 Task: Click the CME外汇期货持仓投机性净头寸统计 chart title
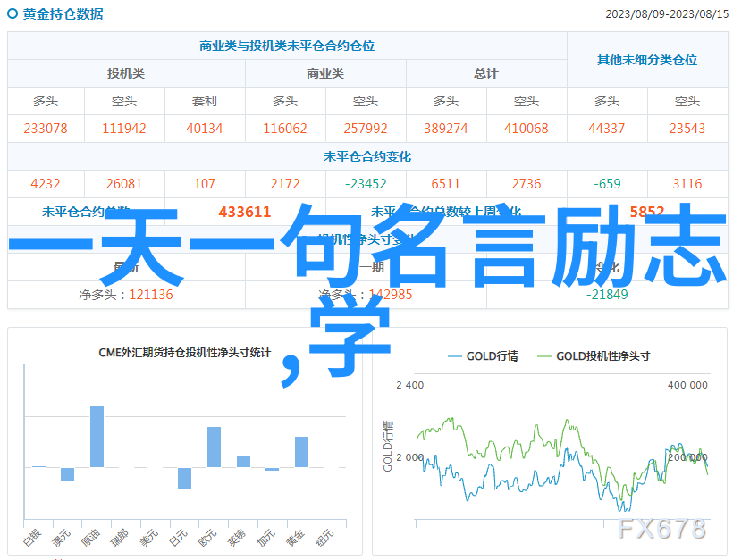(x=184, y=353)
